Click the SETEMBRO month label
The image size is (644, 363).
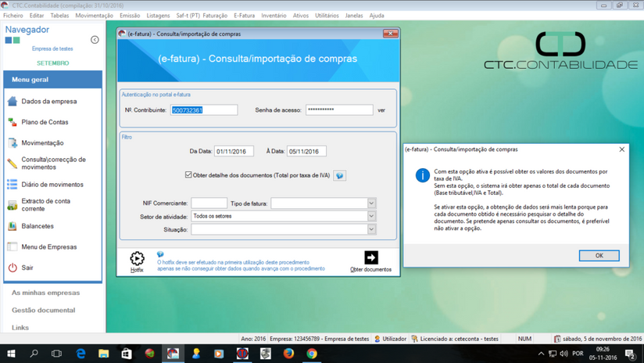pos(53,63)
